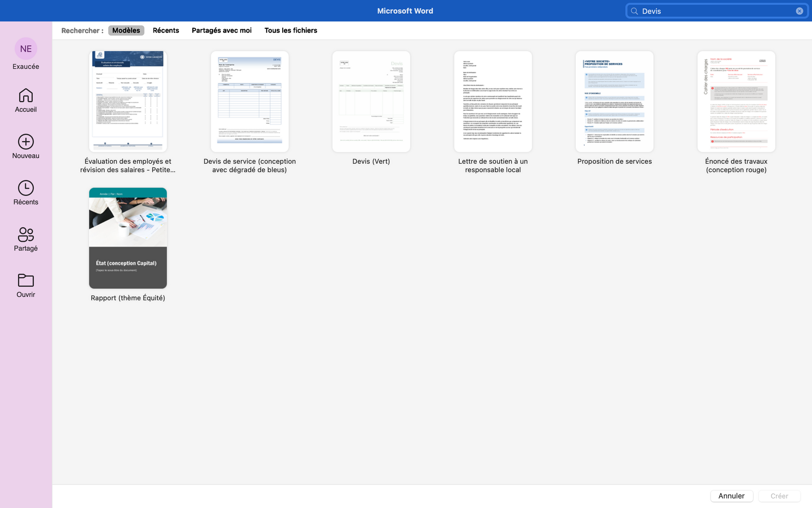Select the Devis (Vert) template
This screenshot has width=812, height=508.
coord(371,102)
